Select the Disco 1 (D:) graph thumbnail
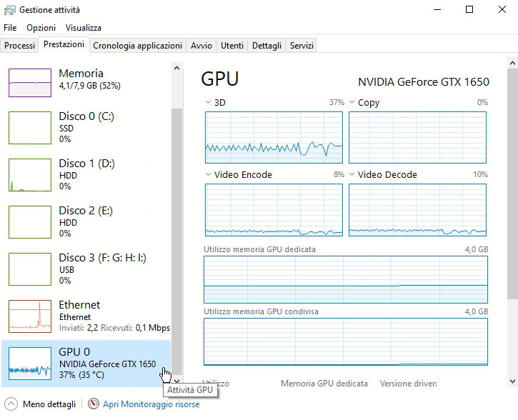 [30, 175]
